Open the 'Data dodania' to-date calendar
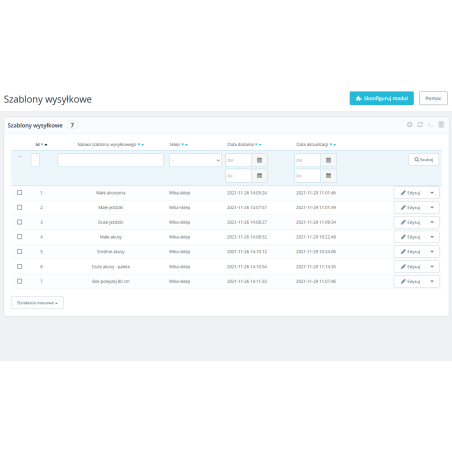 pos(259,176)
